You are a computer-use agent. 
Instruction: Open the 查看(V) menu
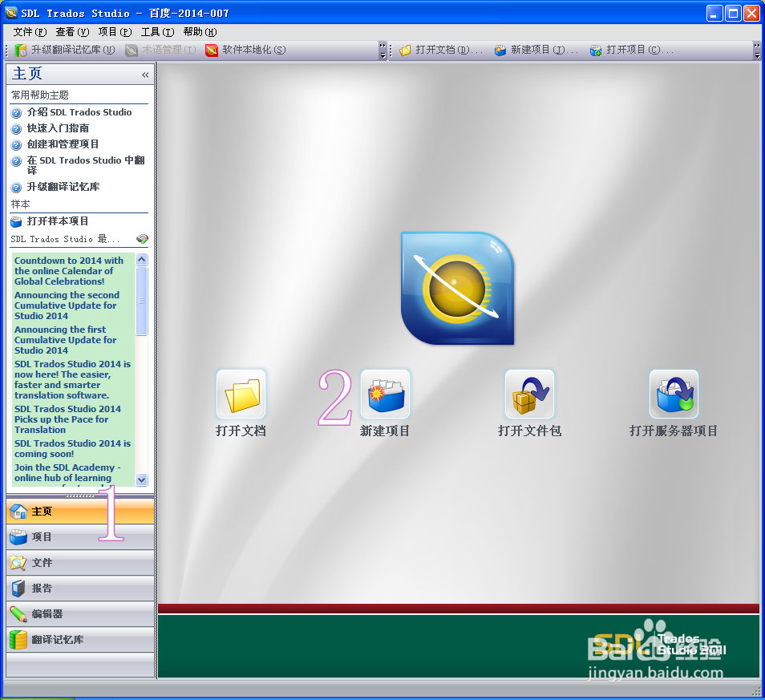click(72, 32)
